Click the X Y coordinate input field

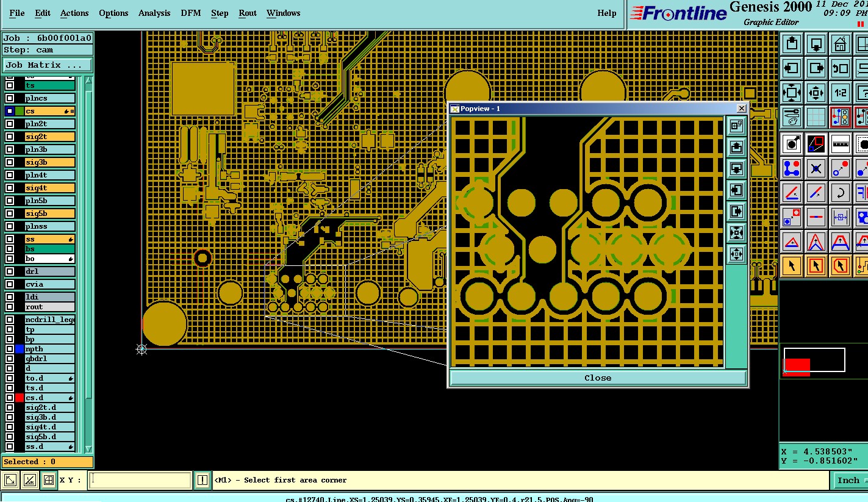140,480
